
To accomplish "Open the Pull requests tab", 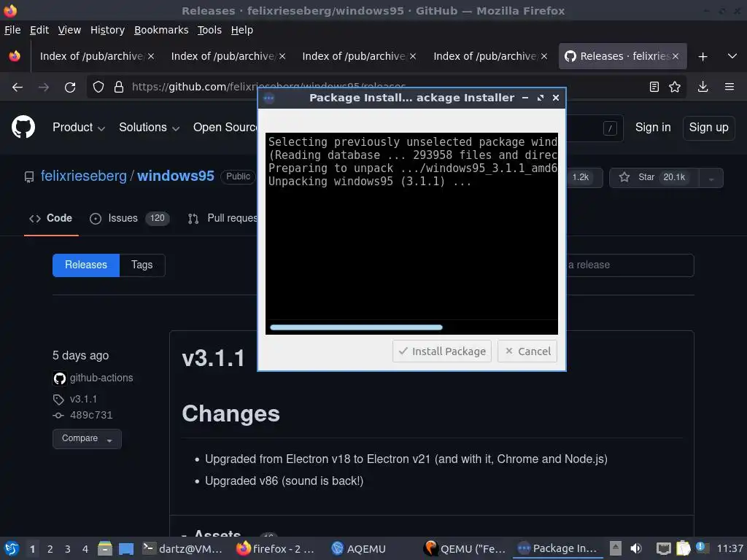I will pos(222,219).
